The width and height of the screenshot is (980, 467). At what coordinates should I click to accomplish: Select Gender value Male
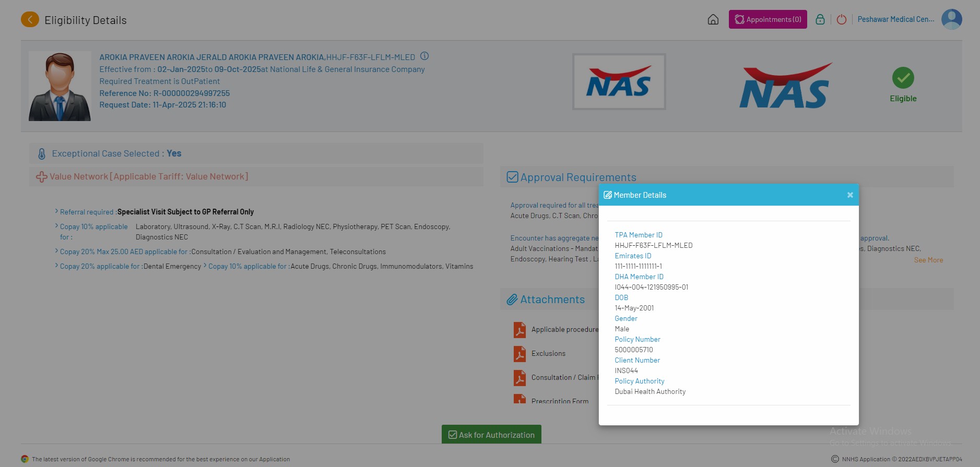pyautogui.click(x=622, y=329)
